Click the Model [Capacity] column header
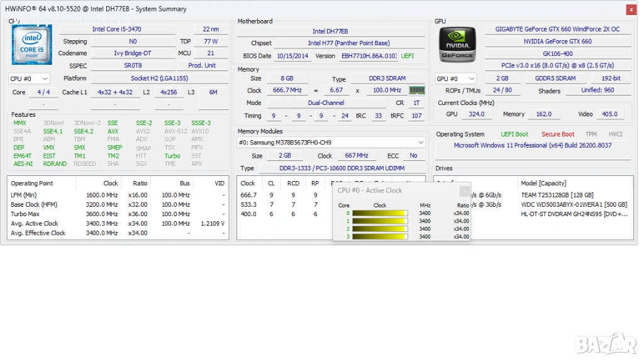 point(543,184)
